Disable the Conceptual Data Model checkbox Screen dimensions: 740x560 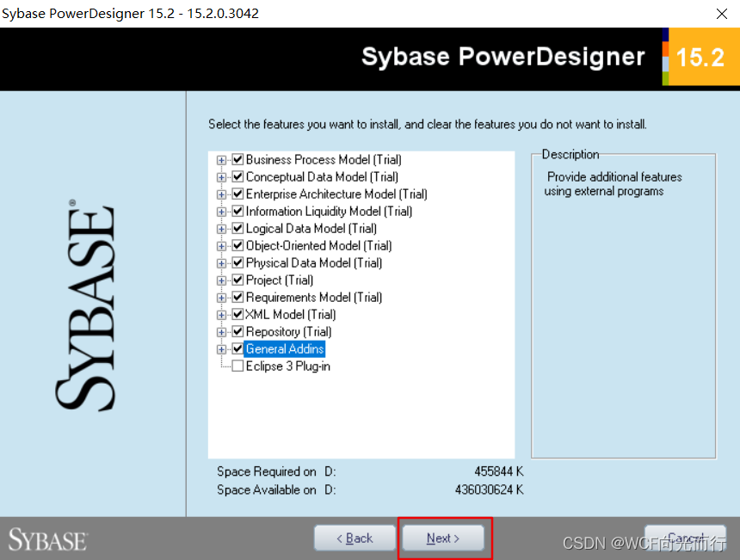point(237,176)
